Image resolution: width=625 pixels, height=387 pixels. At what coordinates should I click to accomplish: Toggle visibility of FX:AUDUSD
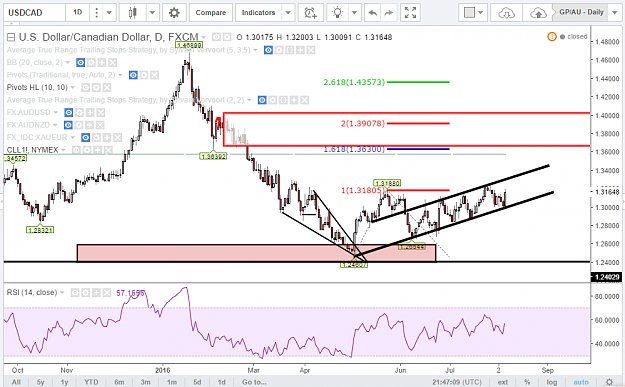(x=69, y=112)
